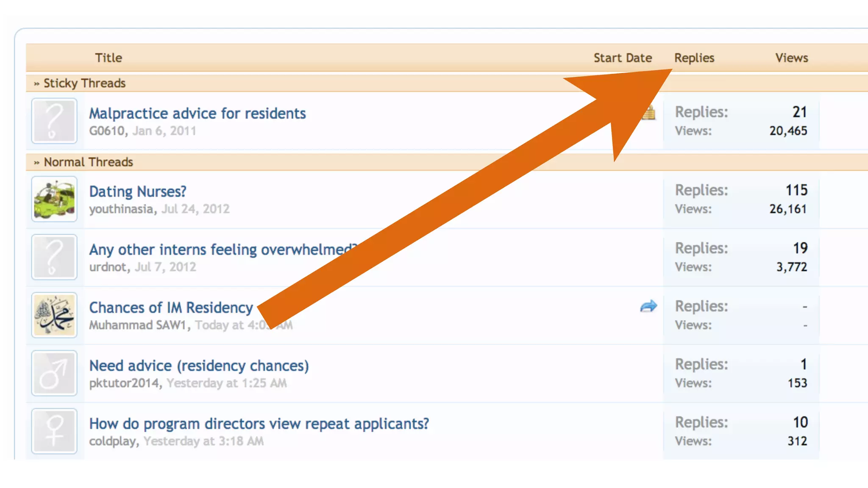This screenshot has height=488, width=868.
Task: Sort threads by Title column
Action: [x=108, y=58]
